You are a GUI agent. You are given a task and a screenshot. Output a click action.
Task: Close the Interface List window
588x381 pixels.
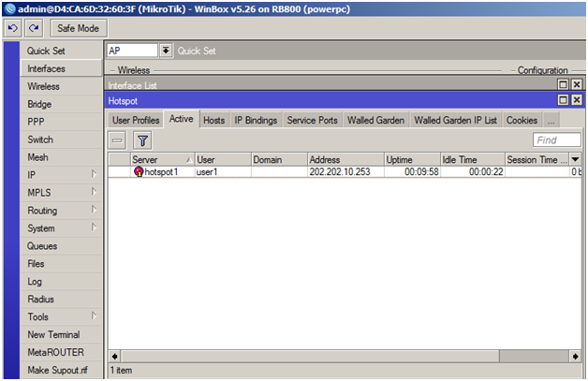577,84
